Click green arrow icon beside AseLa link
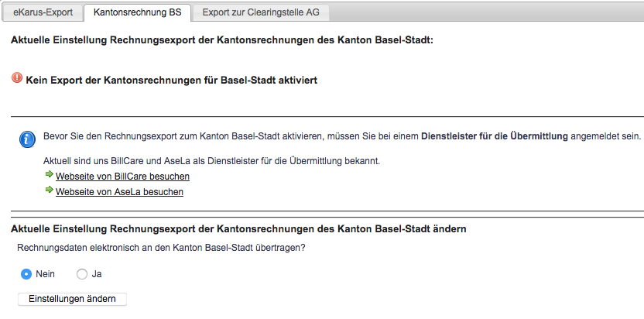Viewport: 644px width, 319px height. pyautogui.click(x=50, y=190)
